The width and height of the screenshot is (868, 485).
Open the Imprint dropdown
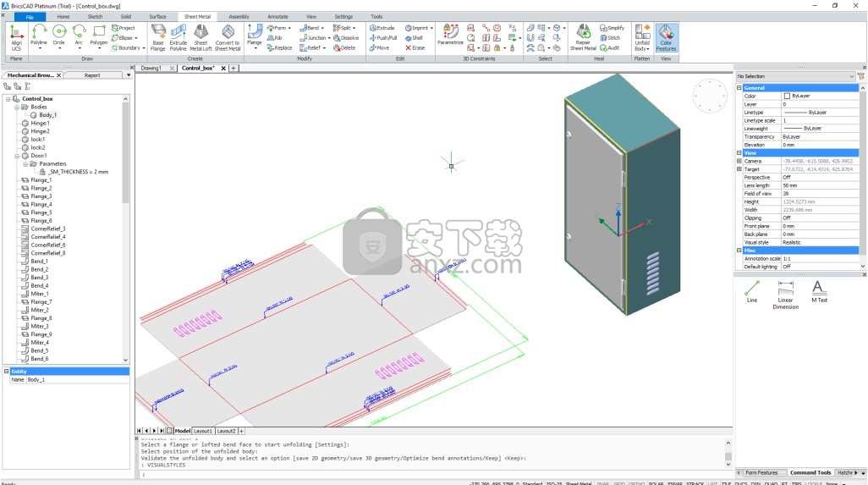click(431, 28)
